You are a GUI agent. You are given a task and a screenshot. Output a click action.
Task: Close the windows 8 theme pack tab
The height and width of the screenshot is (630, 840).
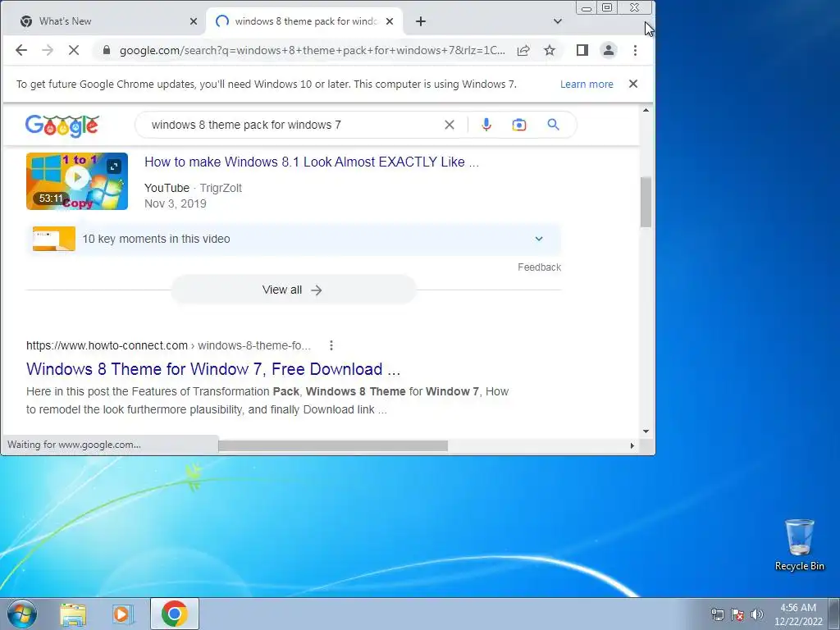click(390, 21)
